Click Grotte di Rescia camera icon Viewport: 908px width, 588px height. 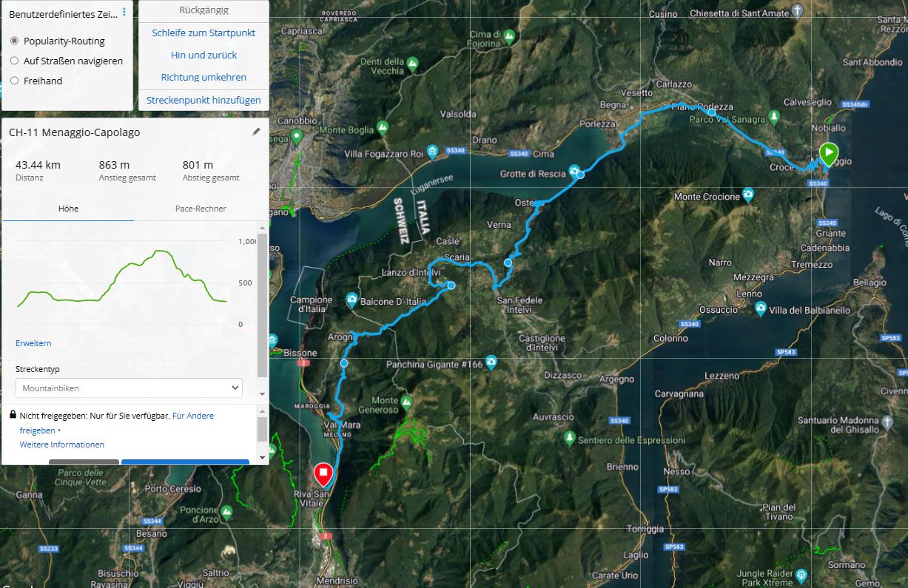tap(574, 174)
